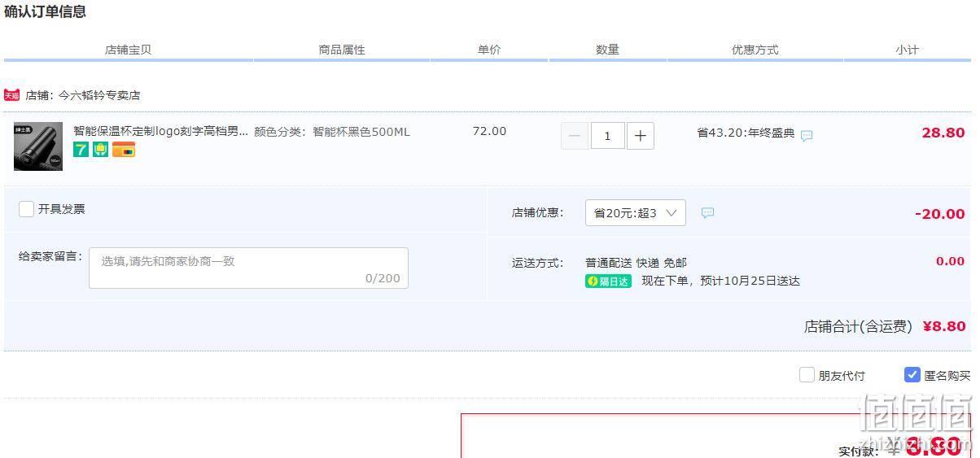Expand the 店铺优惠 省20元 dropdown
The image size is (980, 458).
pos(636,213)
